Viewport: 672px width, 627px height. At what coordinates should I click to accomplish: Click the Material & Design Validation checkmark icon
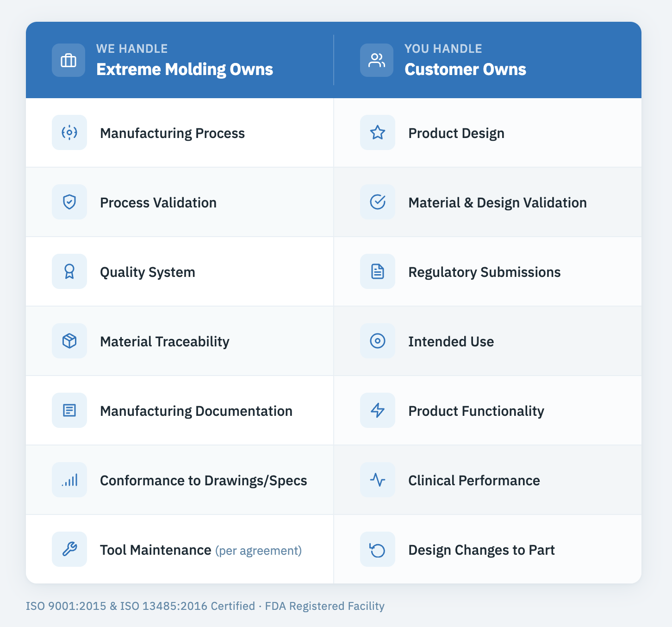pyautogui.click(x=378, y=202)
